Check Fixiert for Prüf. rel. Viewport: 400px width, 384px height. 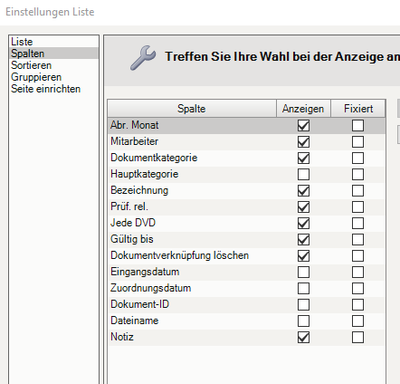358,207
